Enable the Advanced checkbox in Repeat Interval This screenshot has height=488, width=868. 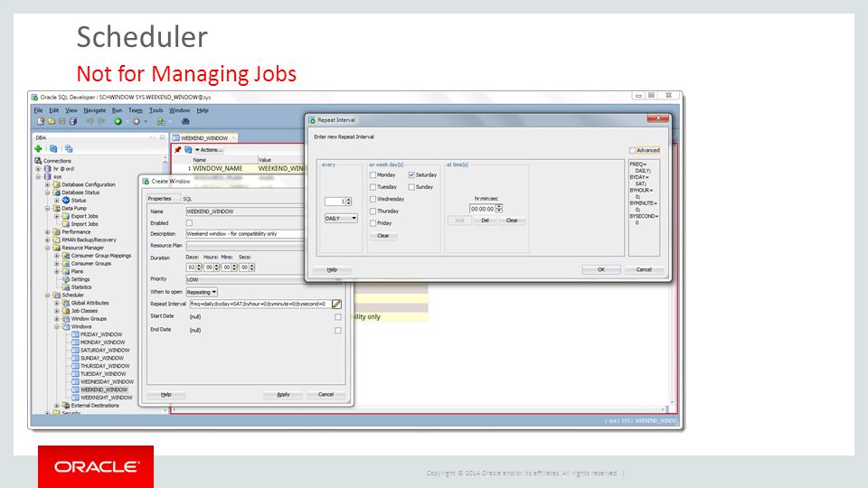pos(632,151)
